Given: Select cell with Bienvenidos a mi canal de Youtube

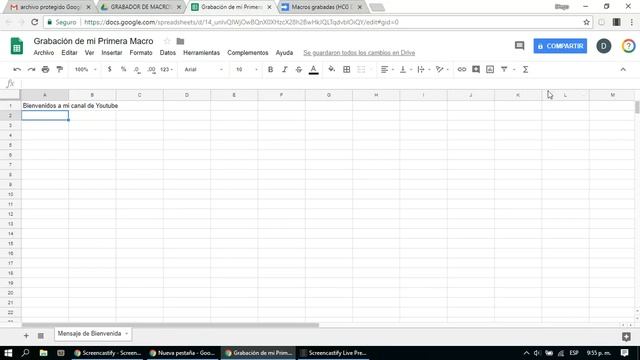Looking at the screenshot, I should tap(45, 105).
